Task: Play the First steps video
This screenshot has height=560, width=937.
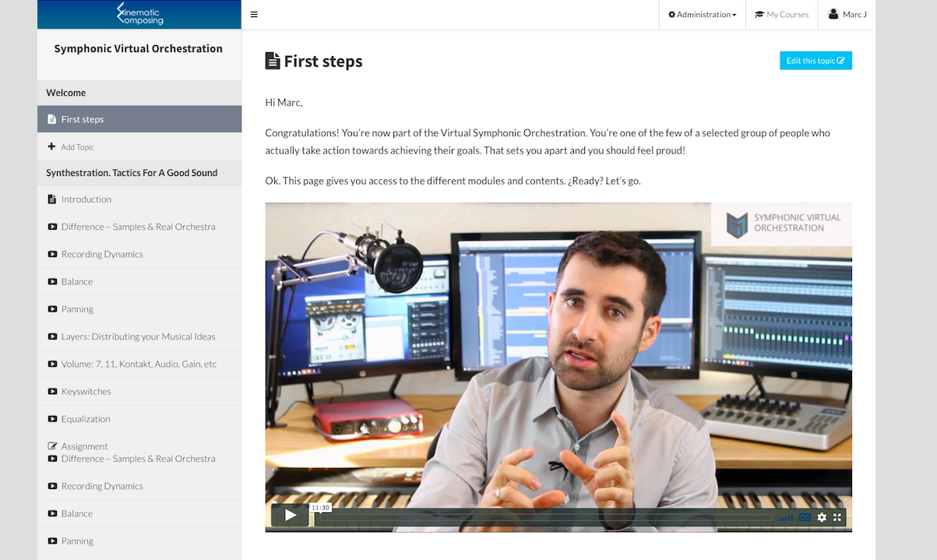Action: [290, 515]
